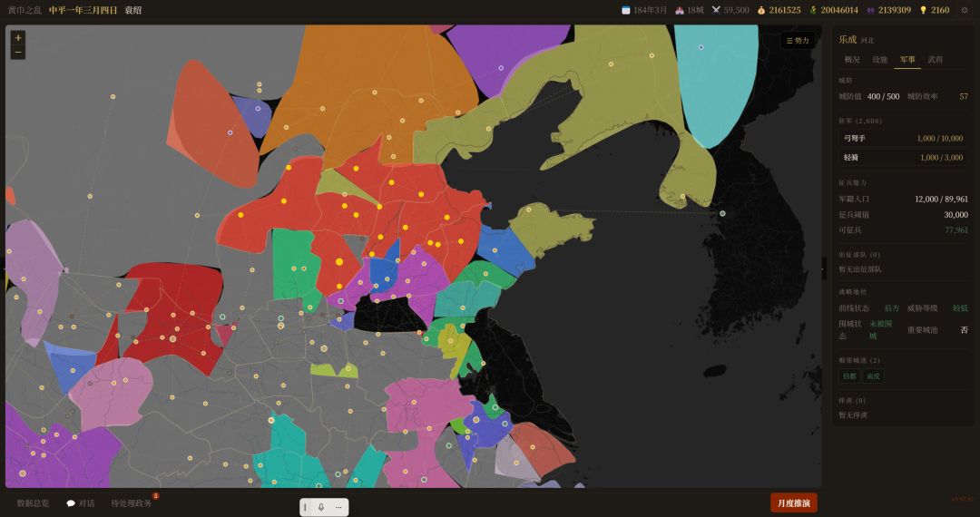The width and height of the screenshot is (980, 517).
Task: Open the 对话 chat panel
Action: 80,503
